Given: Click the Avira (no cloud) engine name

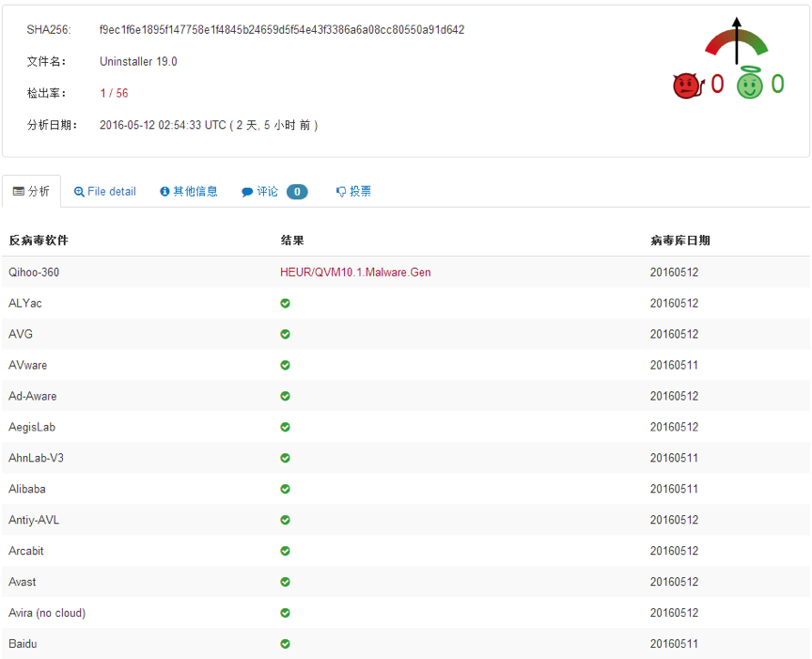Looking at the screenshot, I should tap(47, 613).
